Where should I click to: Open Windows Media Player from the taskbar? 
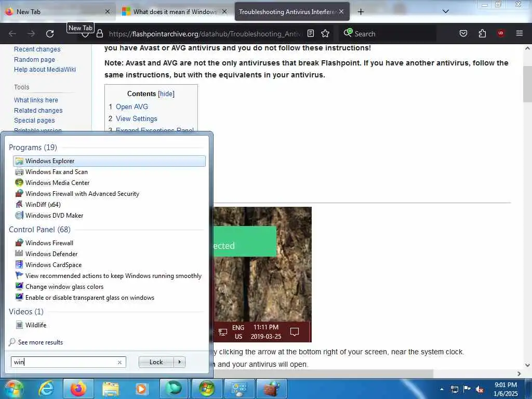coord(141,389)
